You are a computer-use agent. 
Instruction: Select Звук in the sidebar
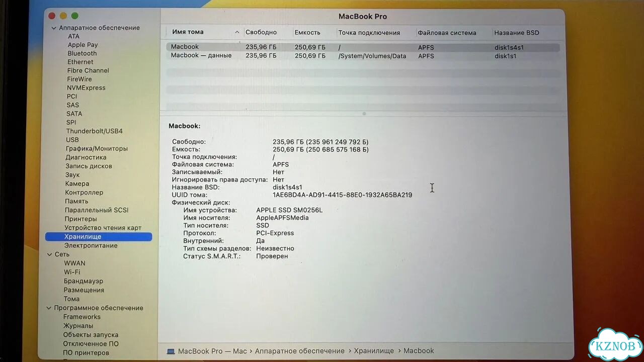(x=72, y=175)
